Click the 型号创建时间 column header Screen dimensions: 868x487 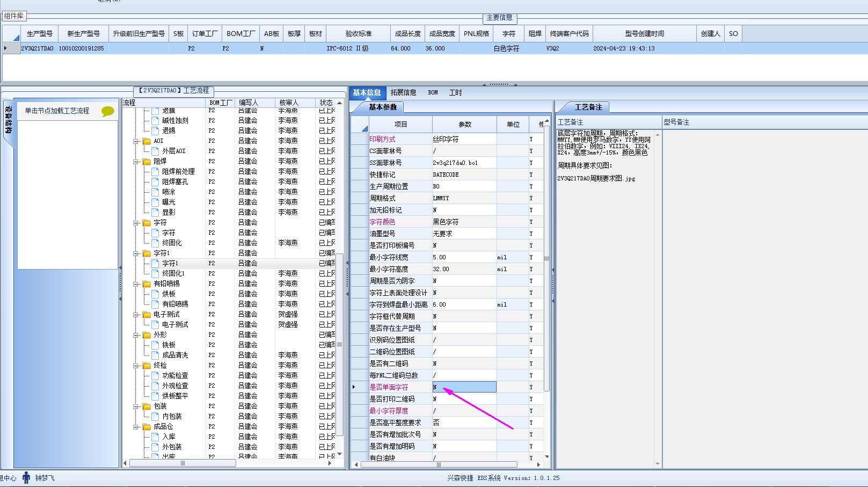[x=645, y=34]
